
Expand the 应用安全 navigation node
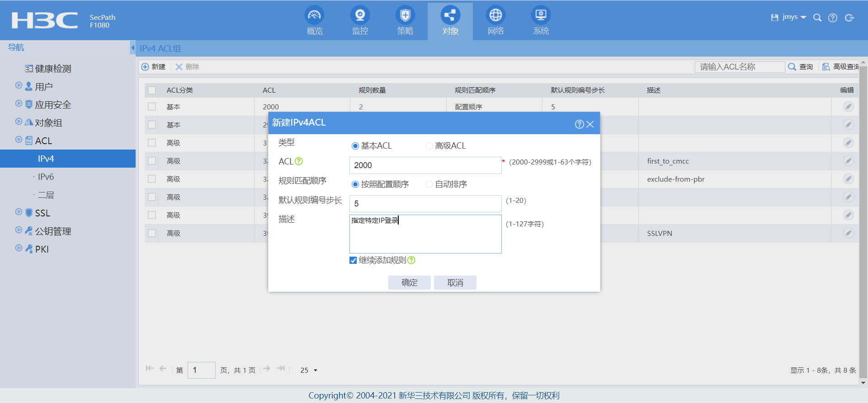[19, 103]
